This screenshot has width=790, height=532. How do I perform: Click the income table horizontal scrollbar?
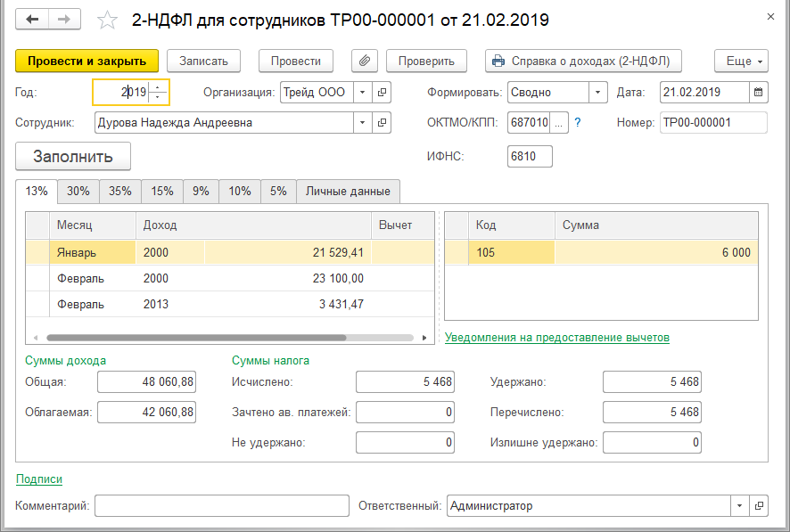(x=196, y=339)
